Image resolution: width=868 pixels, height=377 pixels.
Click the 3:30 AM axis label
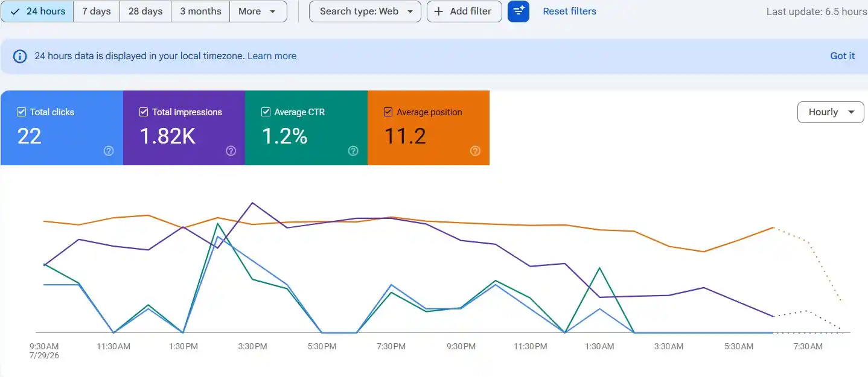[669, 346]
